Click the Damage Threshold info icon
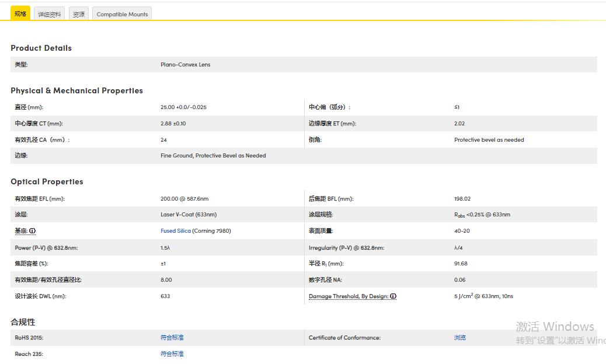Screen dimensions: 606x364 pyautogui.click(x=393, y=296)
